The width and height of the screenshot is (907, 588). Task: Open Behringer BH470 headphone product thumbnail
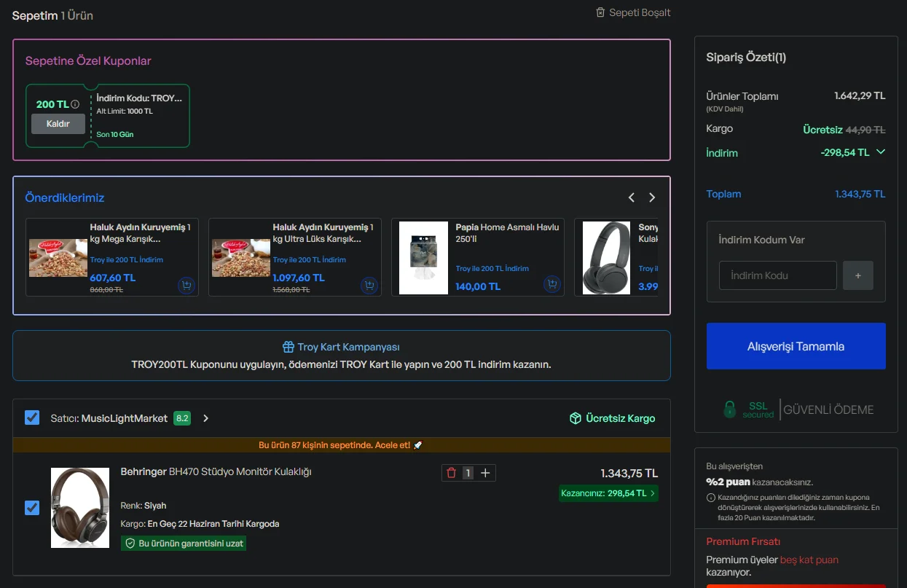point(80,508)
